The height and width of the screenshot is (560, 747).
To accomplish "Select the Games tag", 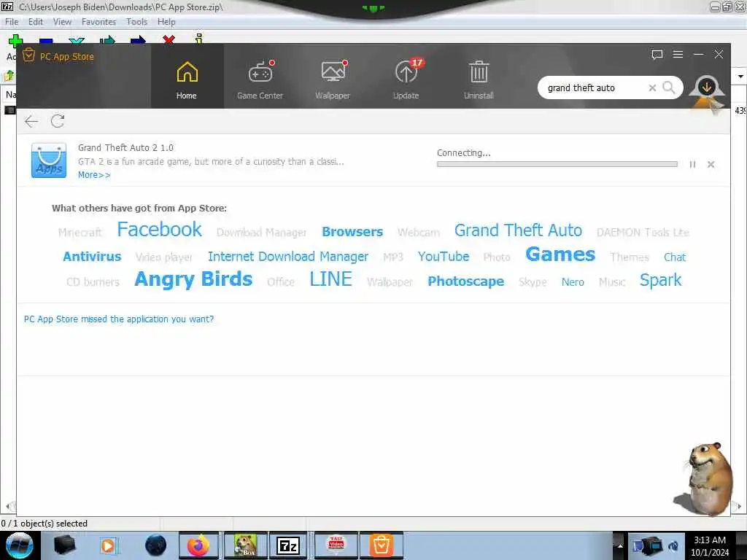I will (560, 254).
